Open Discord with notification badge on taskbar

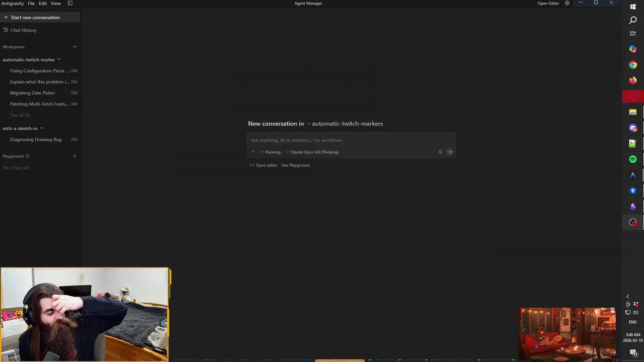pyautogui.click(x=633, y=128)
